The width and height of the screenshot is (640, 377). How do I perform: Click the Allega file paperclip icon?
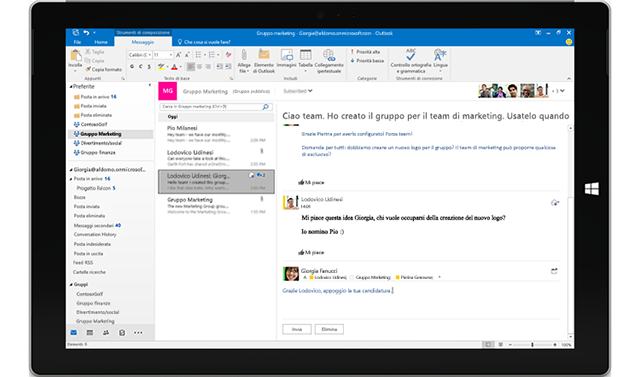click(244, 55)
